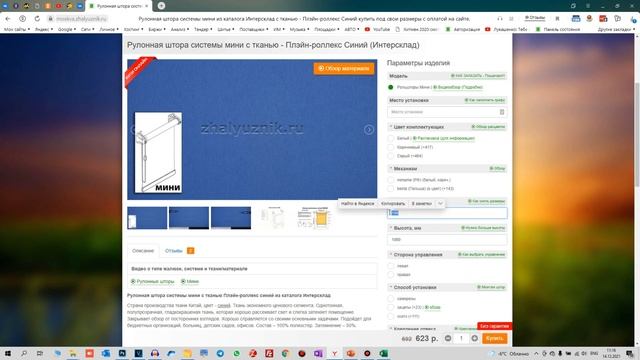This screenshot has width=640, height=360.
Task: Open the Место установки dropdown
Action: coord(447,112)
